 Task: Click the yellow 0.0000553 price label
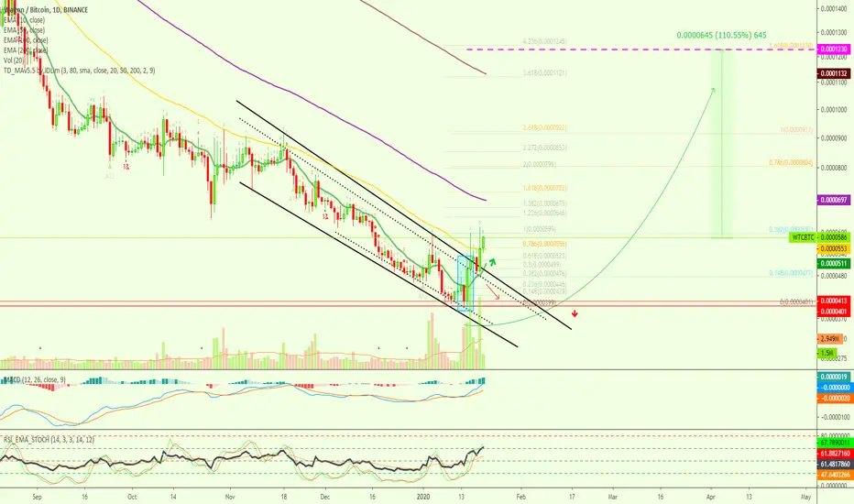pos(833,248)
